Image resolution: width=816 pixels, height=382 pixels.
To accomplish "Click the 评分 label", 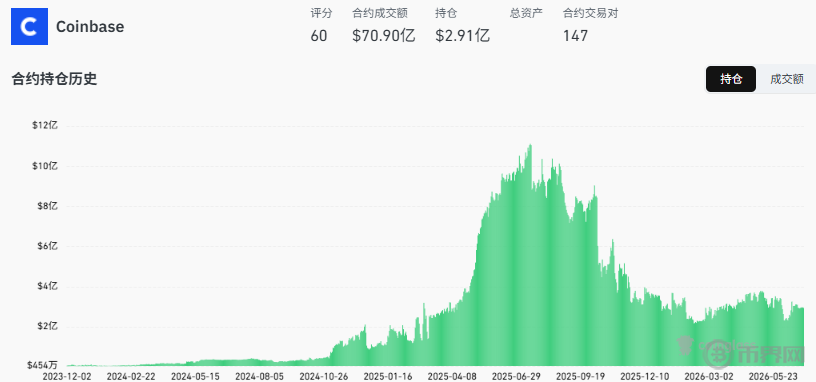I will coord(321,13).
